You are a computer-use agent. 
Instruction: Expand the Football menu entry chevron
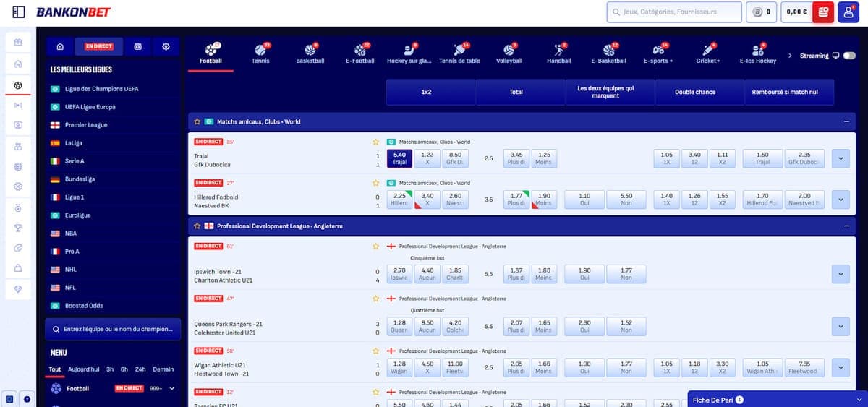[172, 388]
